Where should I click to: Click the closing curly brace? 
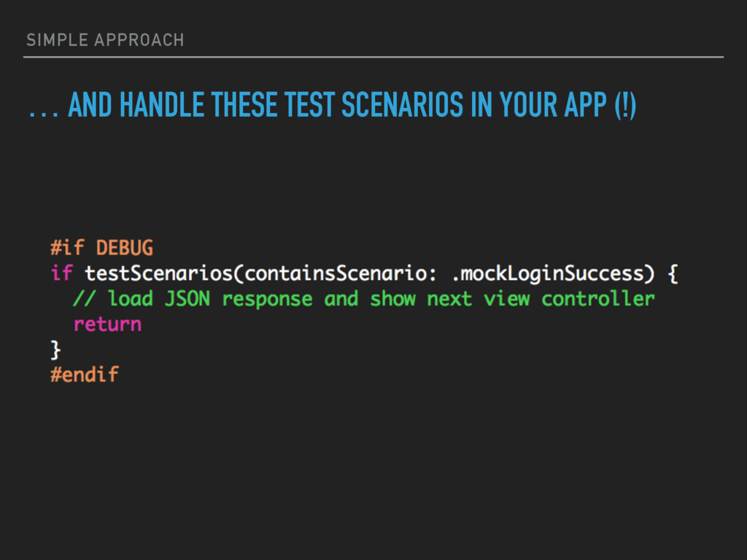(55, 350)
